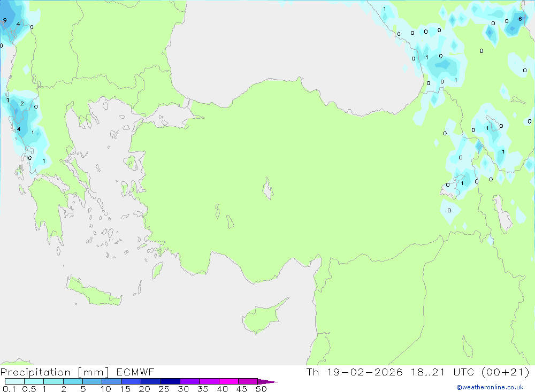Click the '18..21 UTC' time range
The width and height of the screenshot is (535, 392).
[441, 372]
